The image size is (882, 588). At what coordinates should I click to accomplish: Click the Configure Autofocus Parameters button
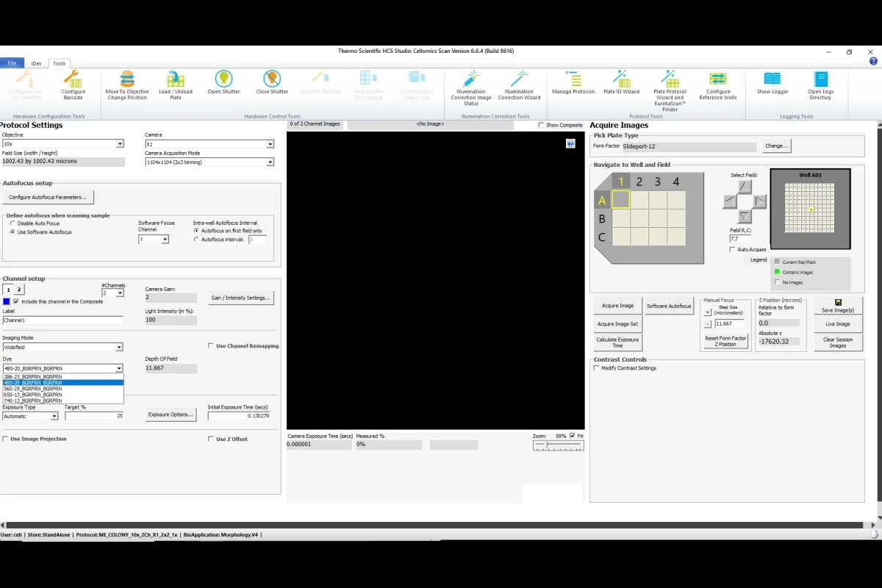pyautogui.click(x=48, y=197)
